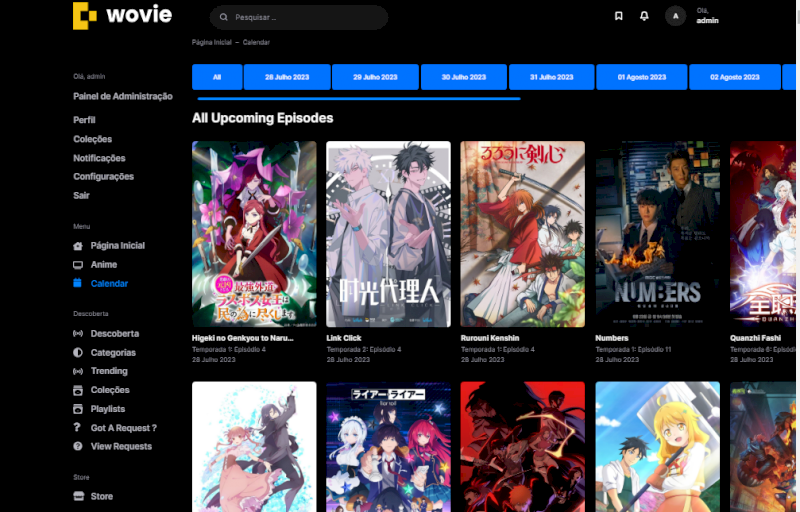
Task: Select the 02 Agosto 2023 tab
Action: click(735, 77)
